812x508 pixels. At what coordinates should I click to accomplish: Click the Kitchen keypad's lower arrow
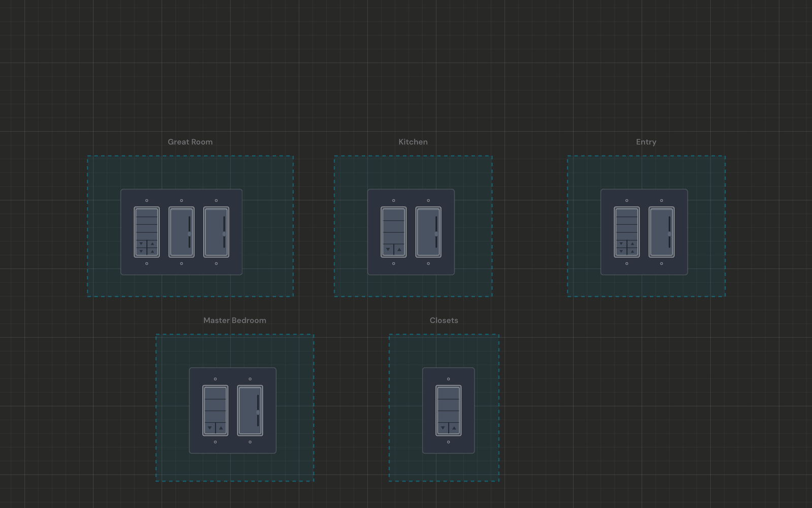pos(388,249)
